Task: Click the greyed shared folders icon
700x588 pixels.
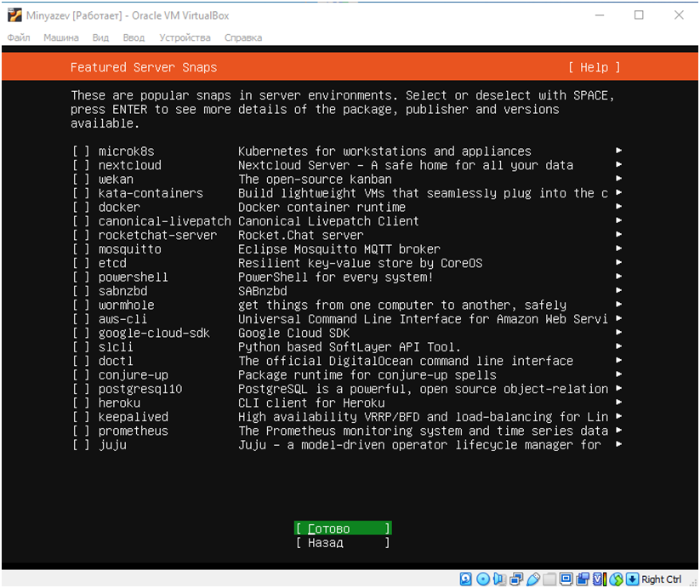Action: [549, 579]
